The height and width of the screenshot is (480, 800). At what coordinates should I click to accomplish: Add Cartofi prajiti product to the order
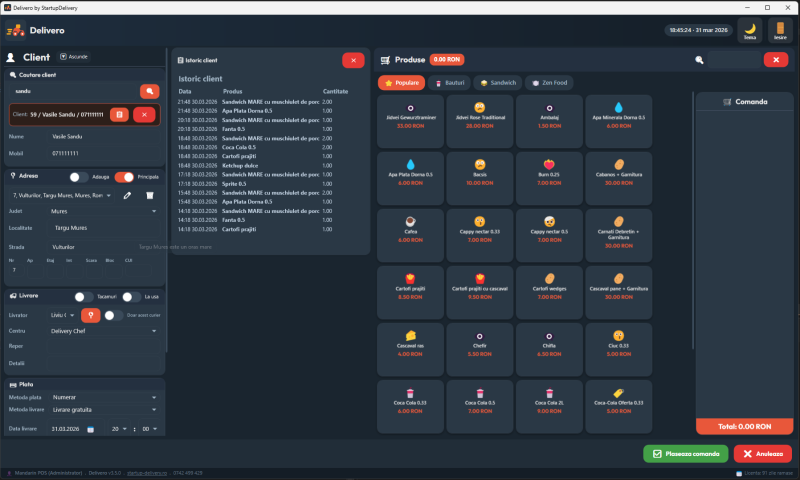[x=410, y=285]
